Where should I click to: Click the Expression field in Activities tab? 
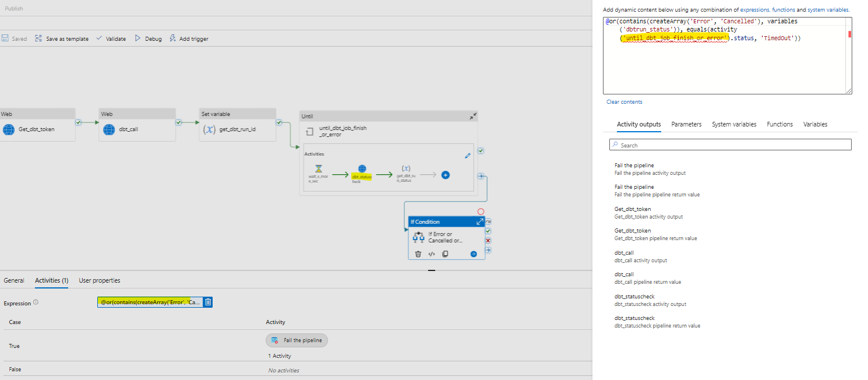click(x=150, y=302)
